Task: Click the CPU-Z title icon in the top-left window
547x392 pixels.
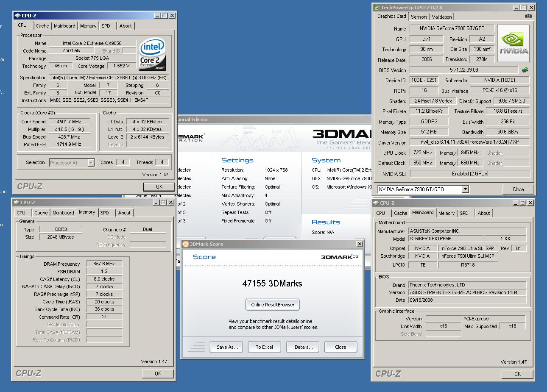Action: click(17, 16)
